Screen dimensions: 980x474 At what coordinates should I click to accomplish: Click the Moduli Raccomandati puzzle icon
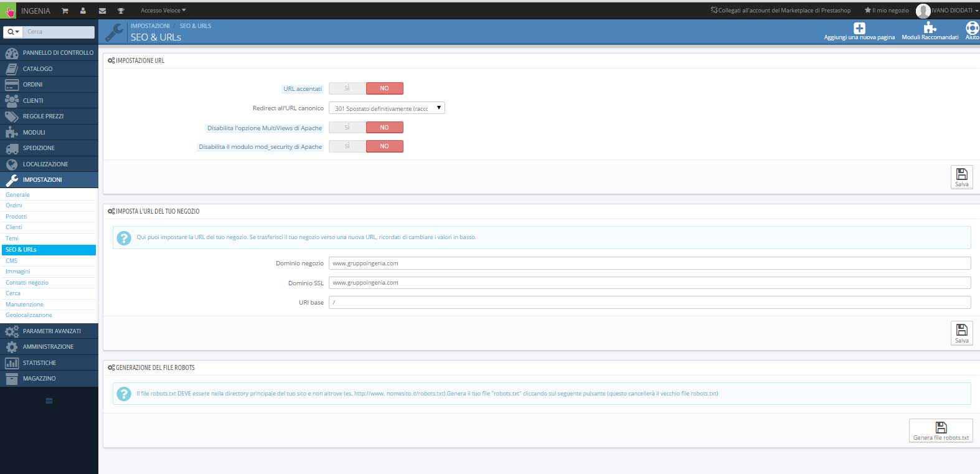(930, 28)
